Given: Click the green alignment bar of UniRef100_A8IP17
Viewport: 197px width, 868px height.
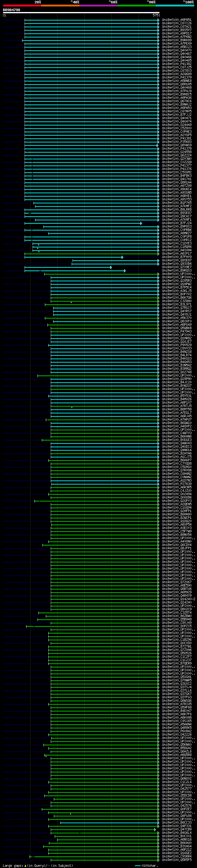Looking at the screenshot, I should [92, 253].
